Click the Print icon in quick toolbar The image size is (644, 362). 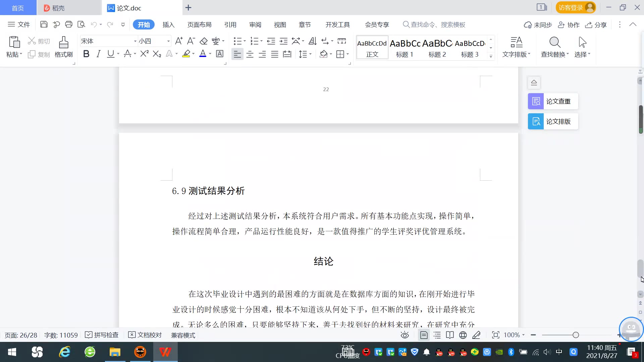click(69, 24)
